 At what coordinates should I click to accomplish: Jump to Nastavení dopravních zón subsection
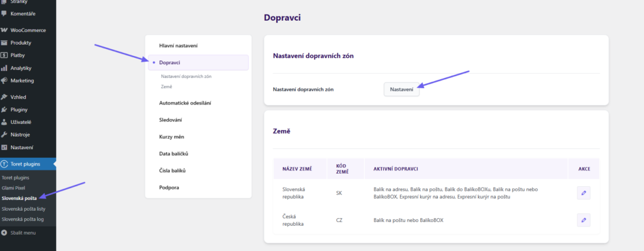(x=186, y=76)
